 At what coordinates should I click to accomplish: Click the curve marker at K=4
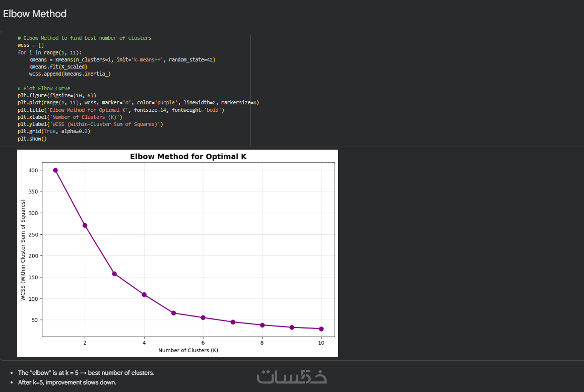pos(144,294)
